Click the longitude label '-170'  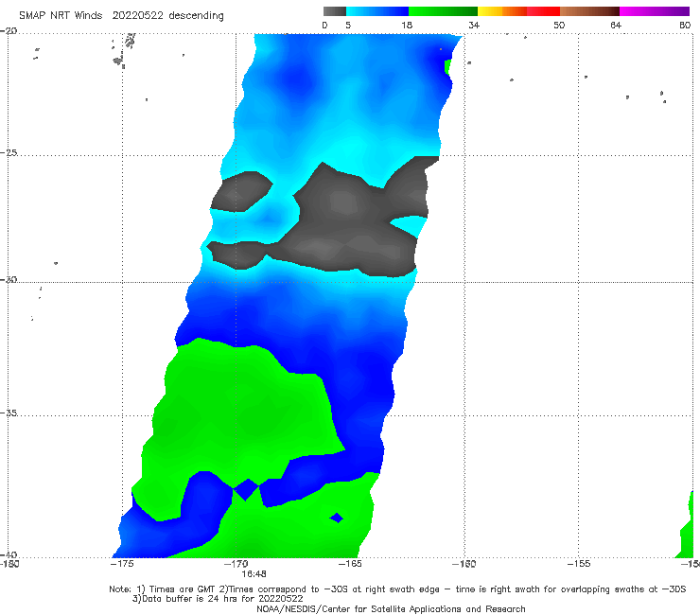(x=236, y=564)
